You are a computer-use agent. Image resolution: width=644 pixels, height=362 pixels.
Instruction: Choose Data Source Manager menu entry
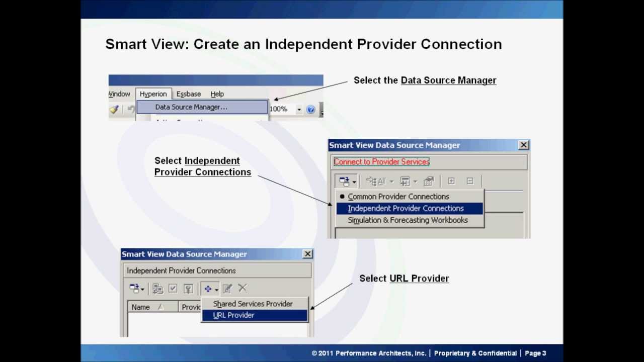coord(202,107)
